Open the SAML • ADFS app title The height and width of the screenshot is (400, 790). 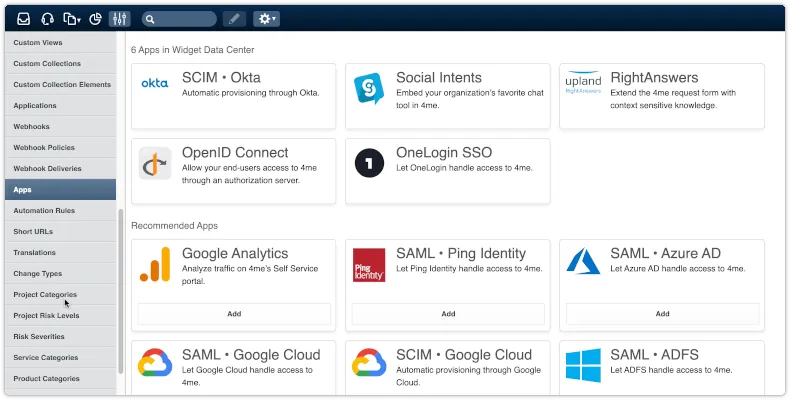point(654,355)
